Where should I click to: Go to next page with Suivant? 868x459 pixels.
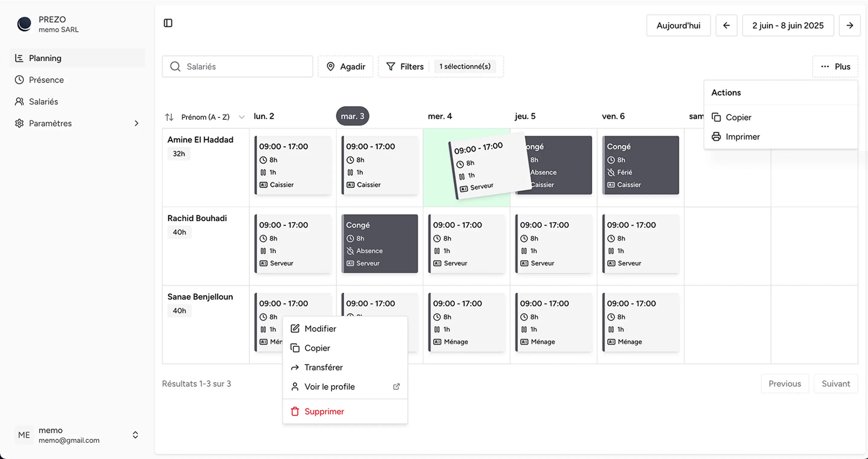[836, 384]
